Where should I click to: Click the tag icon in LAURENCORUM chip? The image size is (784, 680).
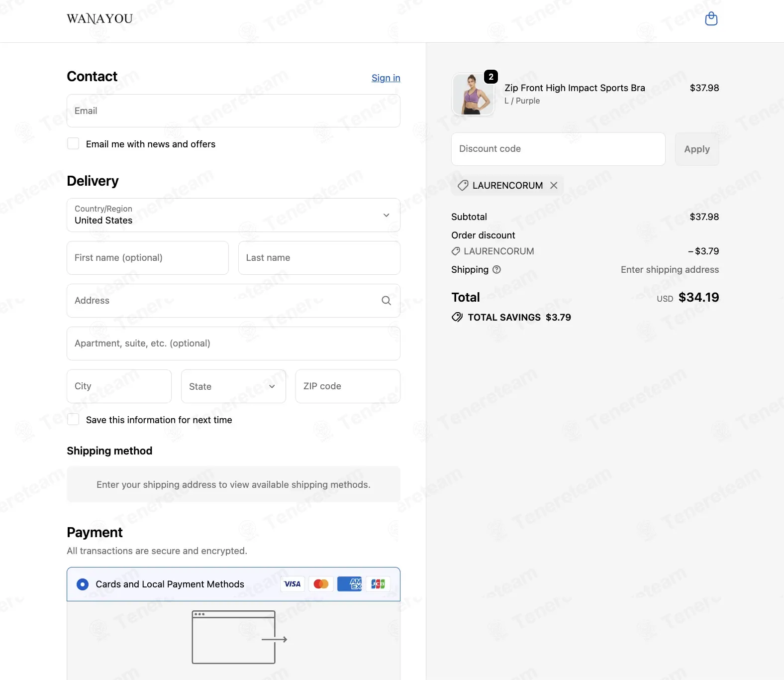(x=463, y=185)
